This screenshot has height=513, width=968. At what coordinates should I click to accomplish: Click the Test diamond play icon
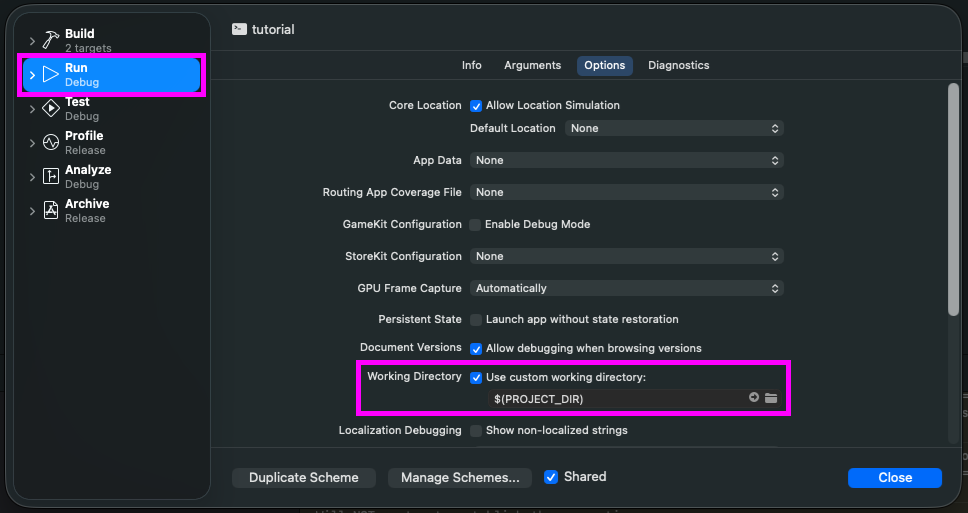[x=51, y=109]
